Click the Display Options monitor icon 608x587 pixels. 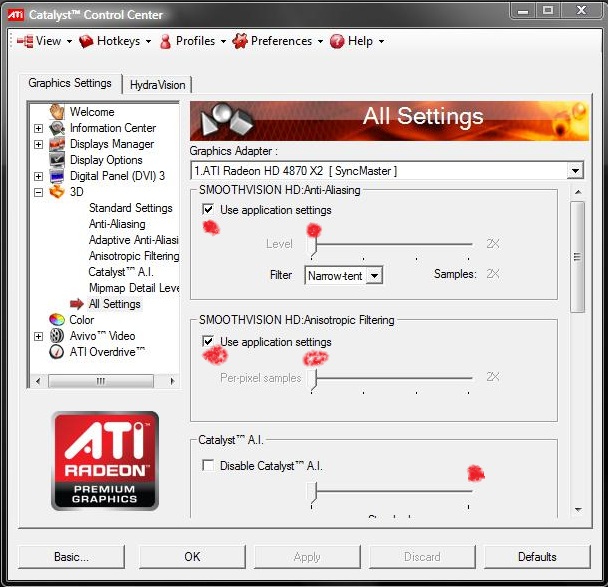click(x=57, y=160)
